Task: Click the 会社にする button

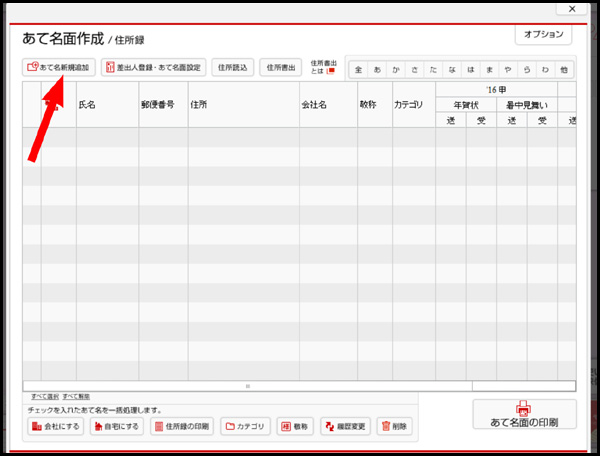Action: click(x=56, y=426)
